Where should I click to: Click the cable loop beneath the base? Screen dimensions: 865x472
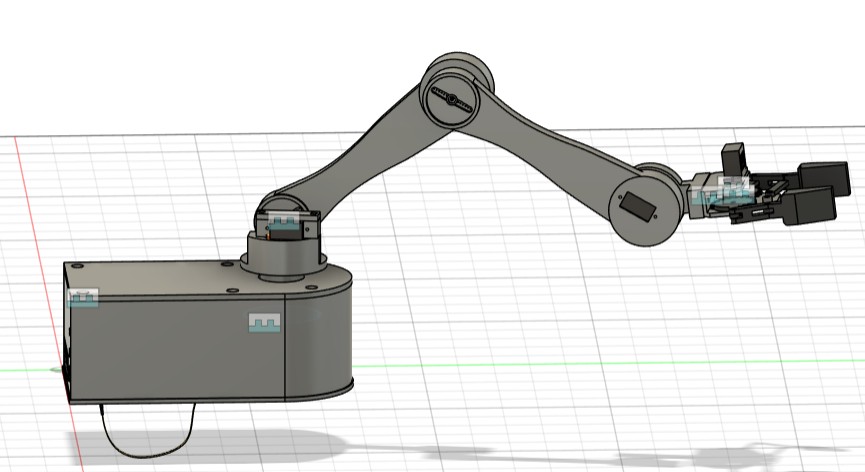click(x=150, y=440)
